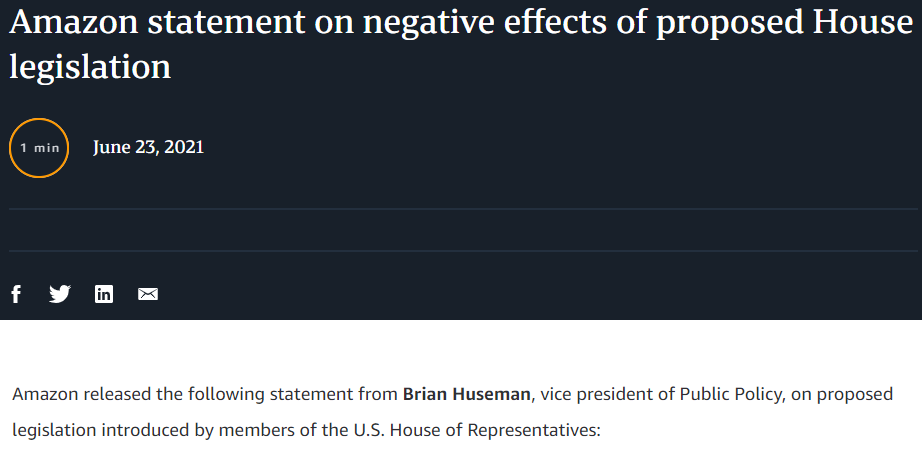Click the word Amazon in the headline
This screenshot has height=470, width=922.
pyautogui.click(x=70, y=23)
